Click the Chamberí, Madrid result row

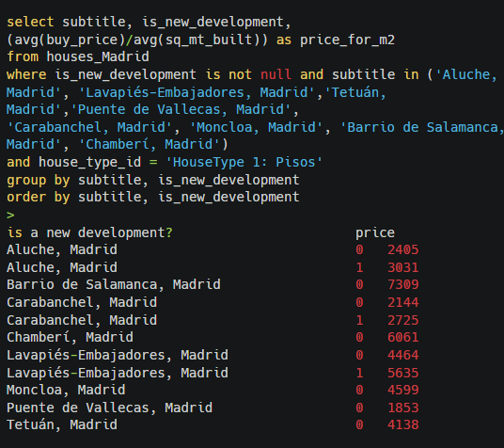coord(213,337)
